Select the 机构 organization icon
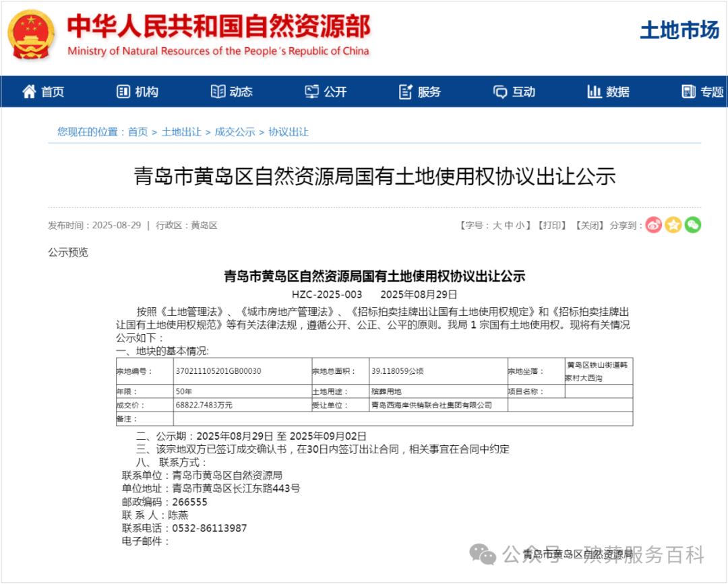728x584 pixels. click(x=122, y=91)
